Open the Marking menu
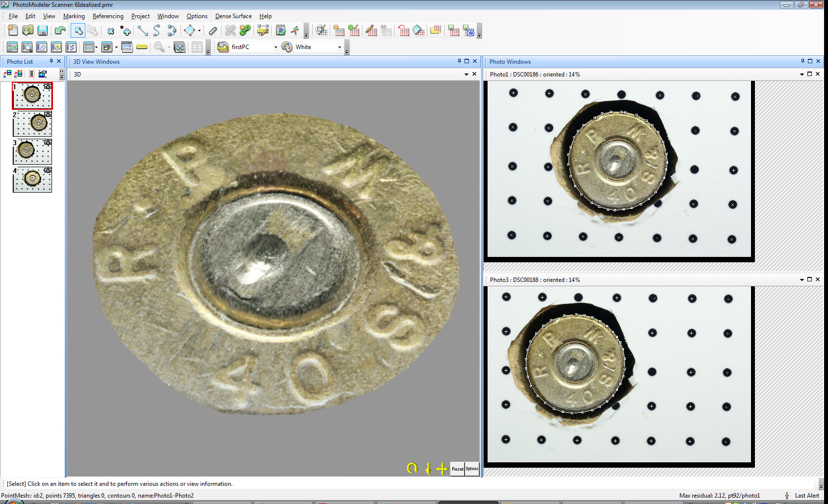 click(74, 16)
